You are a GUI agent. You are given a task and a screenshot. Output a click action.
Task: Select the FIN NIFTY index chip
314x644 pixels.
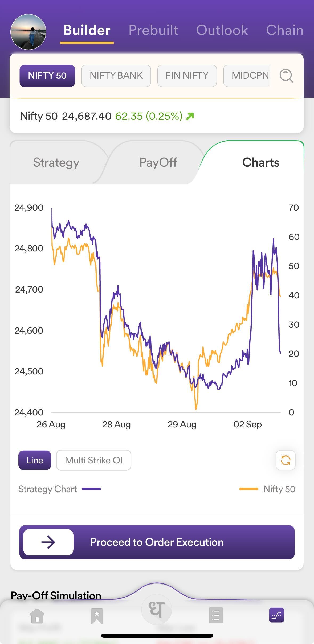click(187, 76)
